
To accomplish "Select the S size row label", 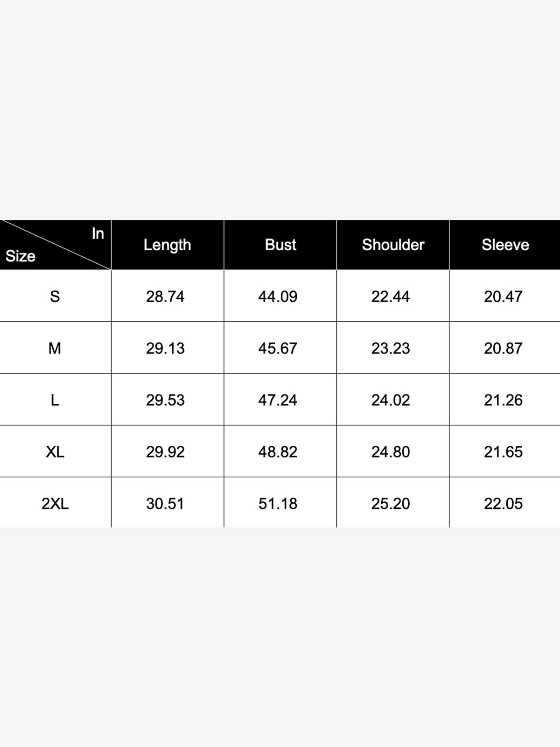I will pos(55,296).
